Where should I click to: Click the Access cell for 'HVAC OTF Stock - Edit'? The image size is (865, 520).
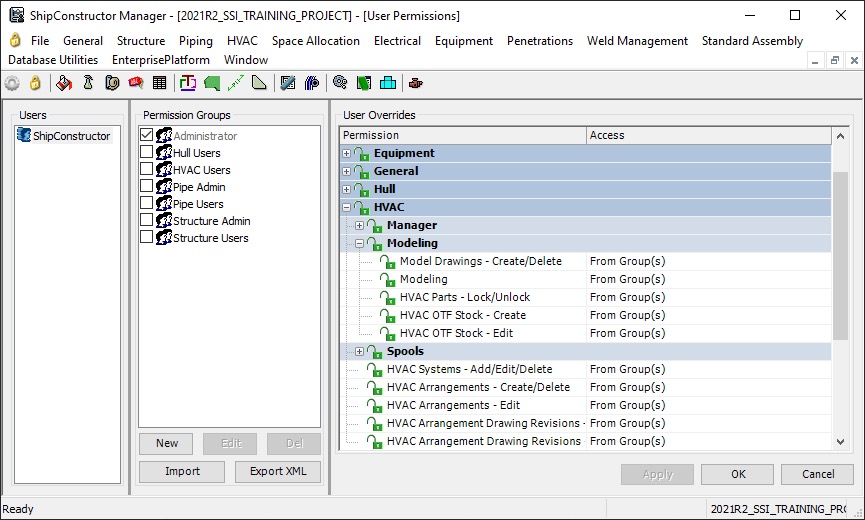pos(709,334)
